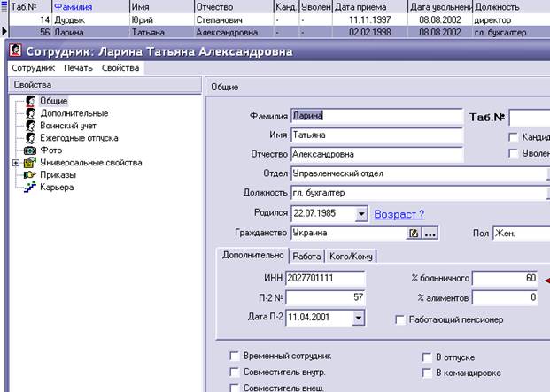
Task: Open Воинский учет icon in properties tree
Action: 30,126
